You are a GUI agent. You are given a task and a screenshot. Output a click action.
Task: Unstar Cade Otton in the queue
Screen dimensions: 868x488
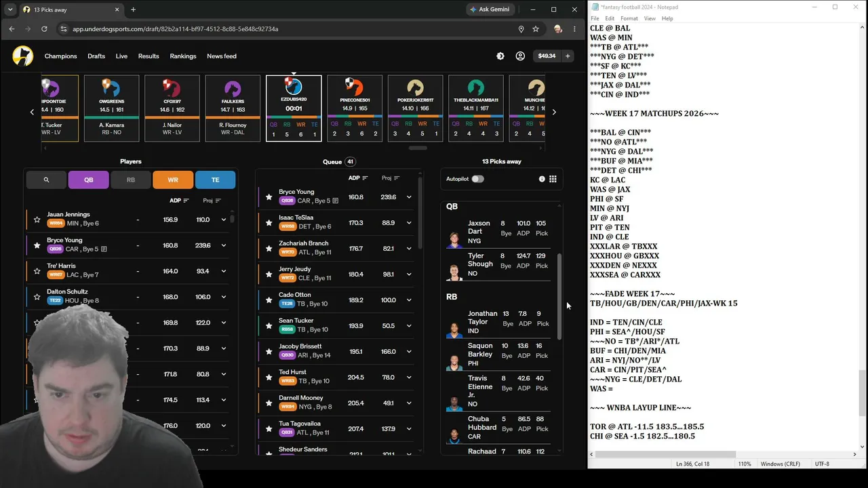pos(269,300)
